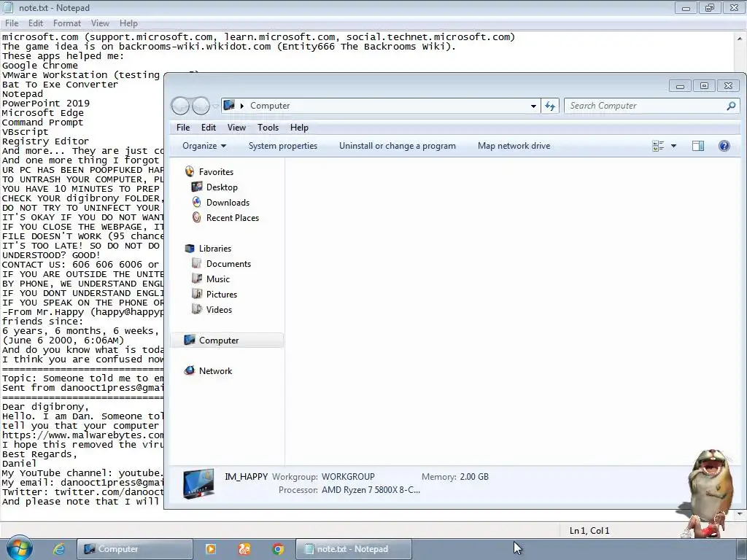Open Notepad Edit menu

click(35, 23)
